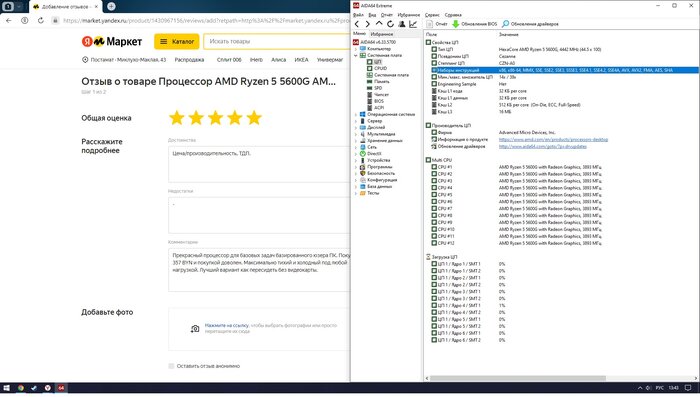Viewport: 700px width, 397px height.
Task: Expand the Дисплей tree node arrow
Action: [356, 127]
